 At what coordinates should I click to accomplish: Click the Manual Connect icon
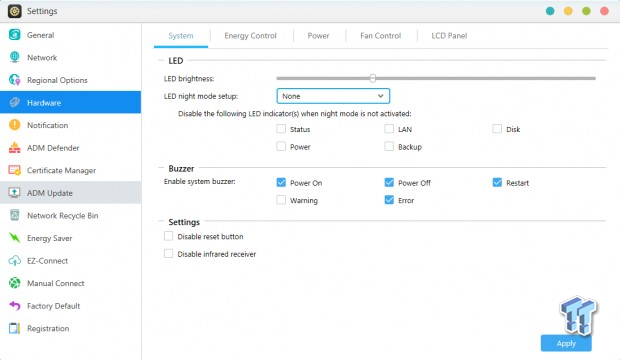(15, 283)
